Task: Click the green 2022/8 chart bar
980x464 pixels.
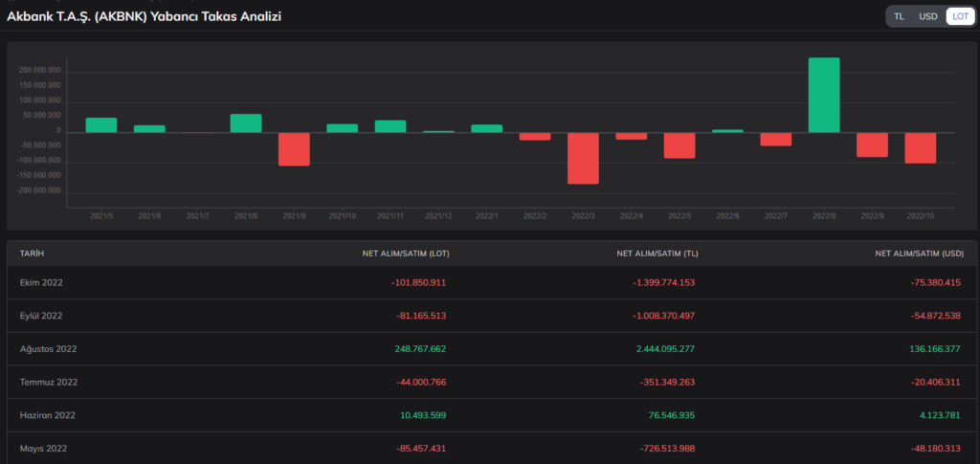Action: 824,95
